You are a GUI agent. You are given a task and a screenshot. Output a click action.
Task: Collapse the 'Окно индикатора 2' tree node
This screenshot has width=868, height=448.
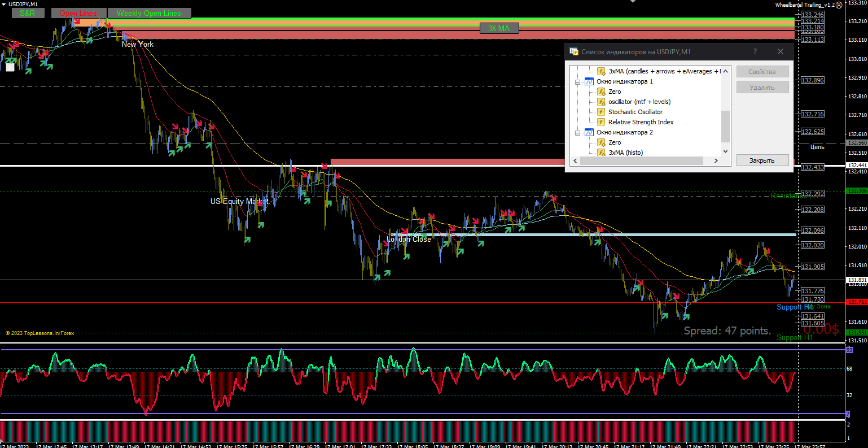pos(578,133)
